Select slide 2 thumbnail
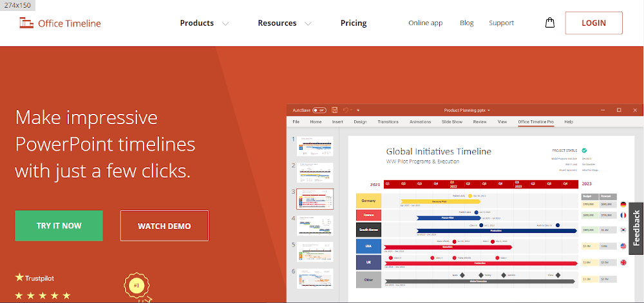 pos(315,172)
